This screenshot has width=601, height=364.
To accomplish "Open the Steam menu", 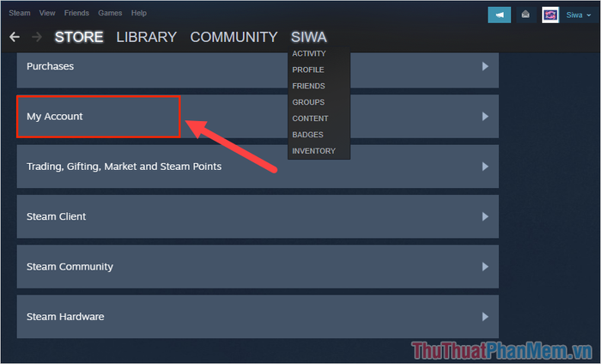I will coord(20,13).
